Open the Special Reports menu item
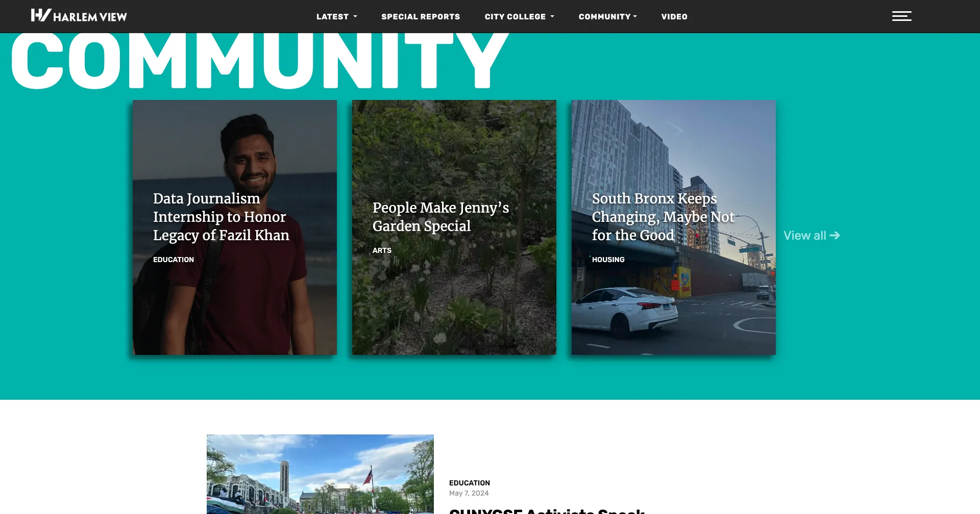Image resolution: width=980 pixels, height=514 pixels. pos(421,17)
